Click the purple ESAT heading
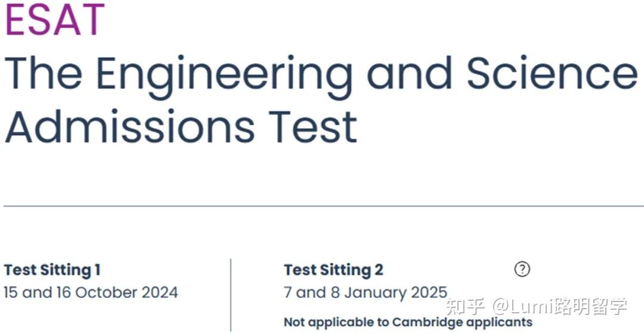644x333 pixels. coord(55,19)
